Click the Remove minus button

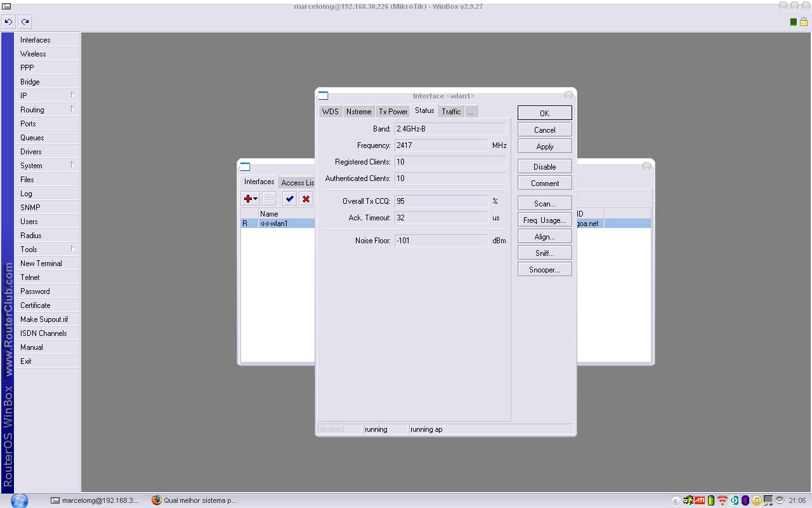(x=269, y=199)
